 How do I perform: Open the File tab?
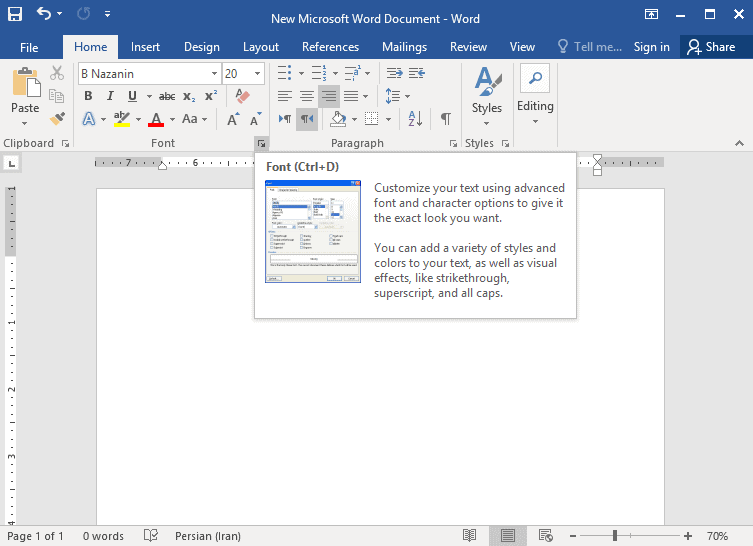click(x=29, y=47)
